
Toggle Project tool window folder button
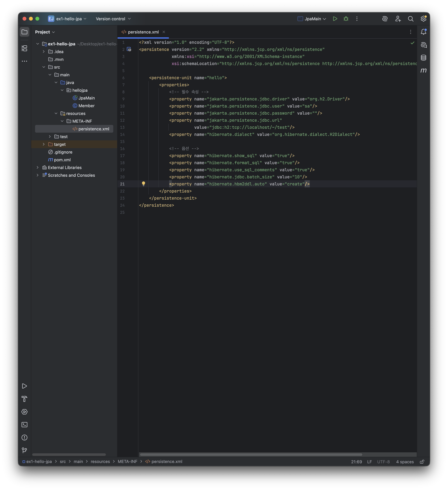[x=24, y=32]
